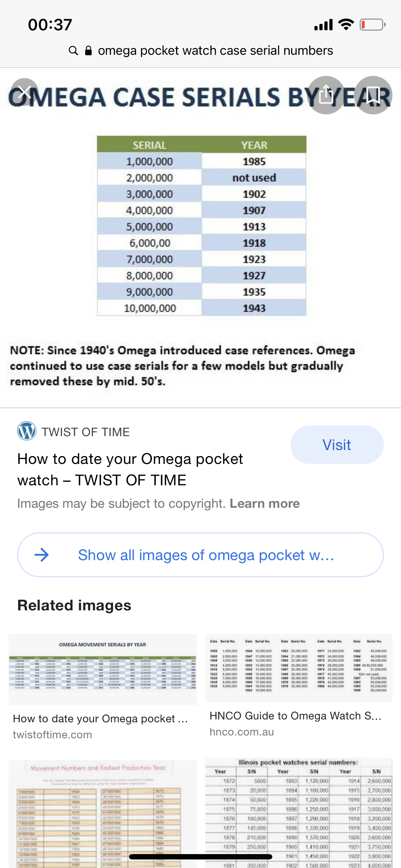
Task: Tap the hnco.com.au source link
Action: tap(242, 732)
